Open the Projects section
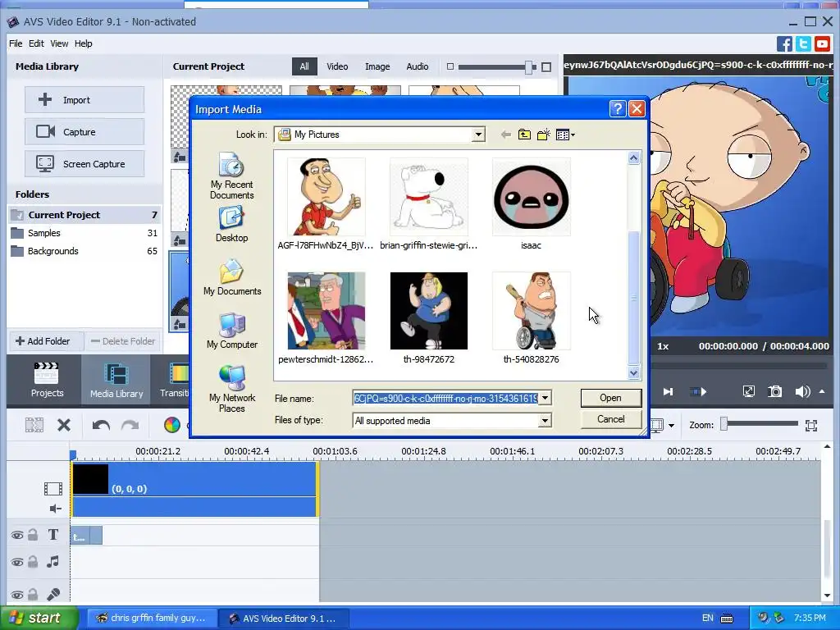Screen dimensions: 840x630 tap(47, 380)
